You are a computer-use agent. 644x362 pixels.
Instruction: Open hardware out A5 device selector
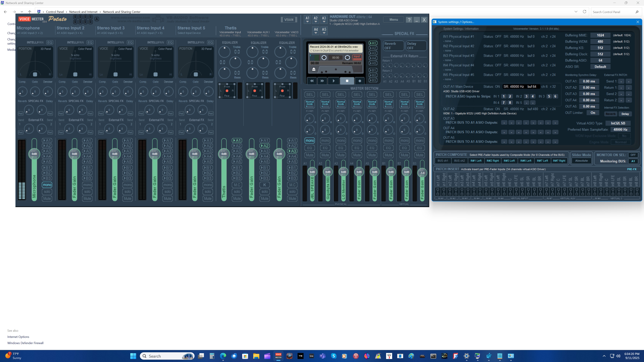coord(324,31)
